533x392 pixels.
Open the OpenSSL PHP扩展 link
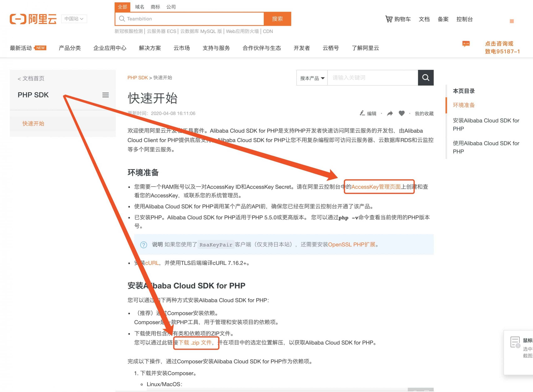point(351,244)
